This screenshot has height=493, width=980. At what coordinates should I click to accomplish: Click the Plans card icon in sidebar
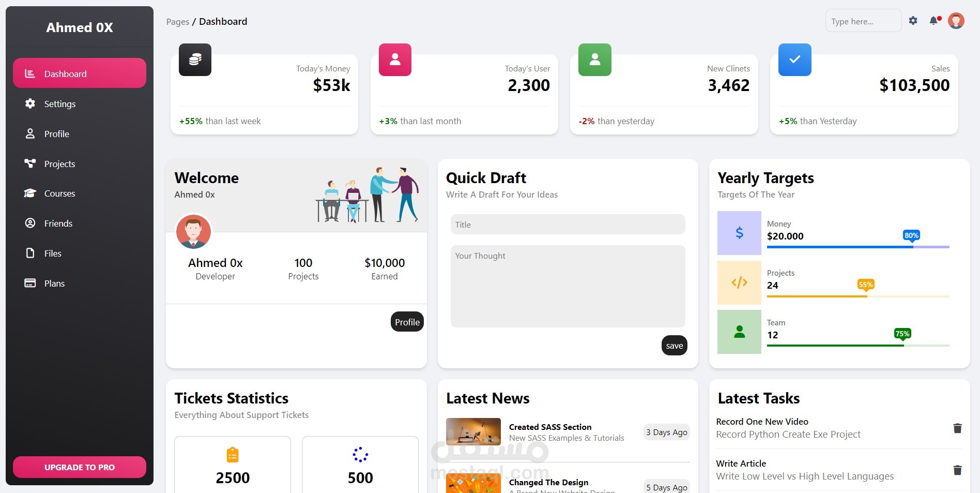30,283
